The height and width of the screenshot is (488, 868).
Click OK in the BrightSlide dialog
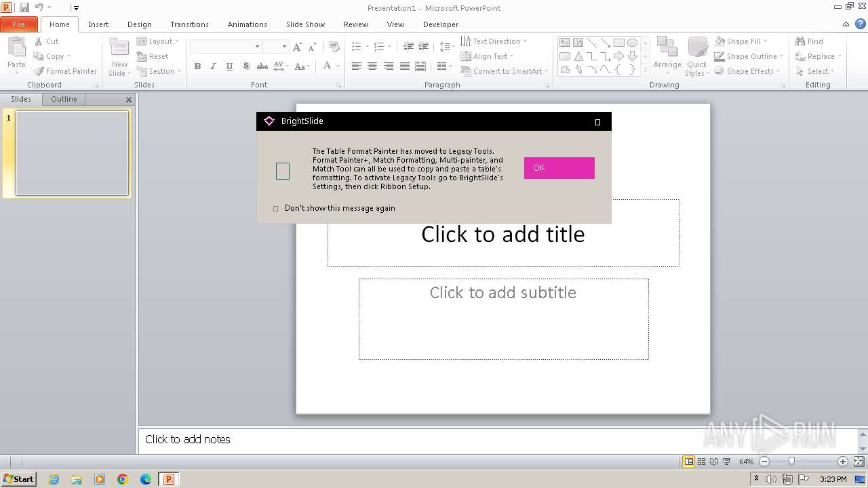tap(559, 168)
